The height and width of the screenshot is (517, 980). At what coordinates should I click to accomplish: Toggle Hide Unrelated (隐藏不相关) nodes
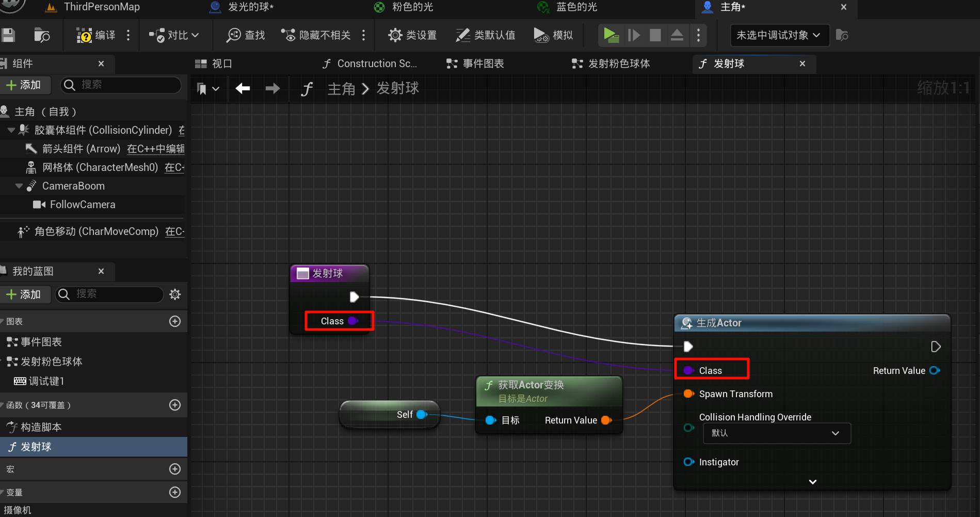[316, 35]
